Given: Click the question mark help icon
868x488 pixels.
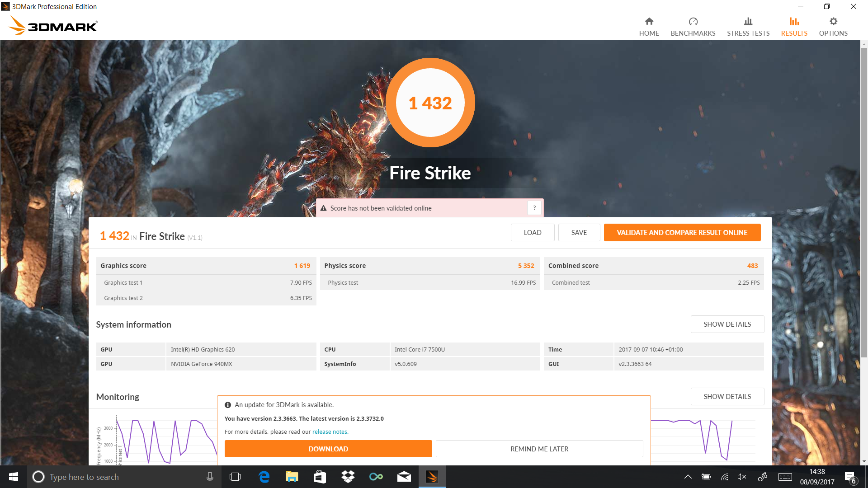Looking at the screenshot, I should point(534,208).
